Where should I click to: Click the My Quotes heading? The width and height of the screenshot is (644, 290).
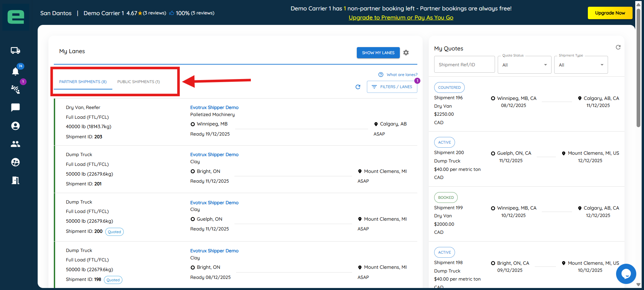[449, 48]
